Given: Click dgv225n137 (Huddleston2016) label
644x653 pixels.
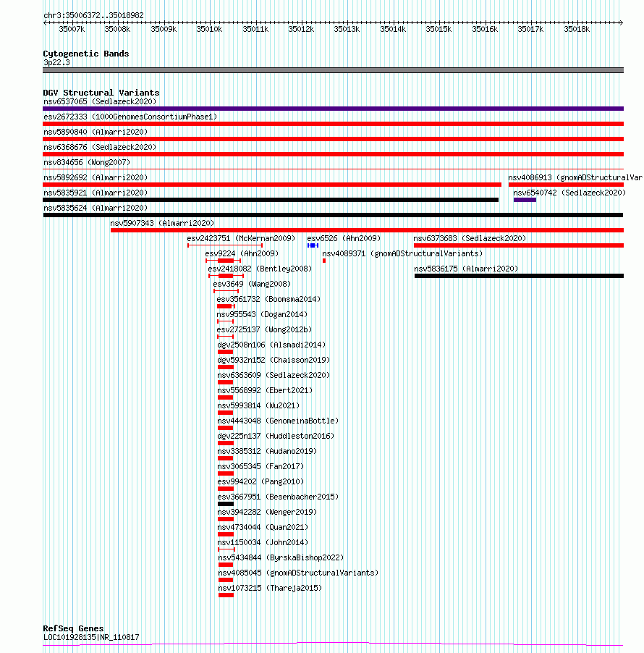Looking at the screenshot, I should [x=276, y=436].
